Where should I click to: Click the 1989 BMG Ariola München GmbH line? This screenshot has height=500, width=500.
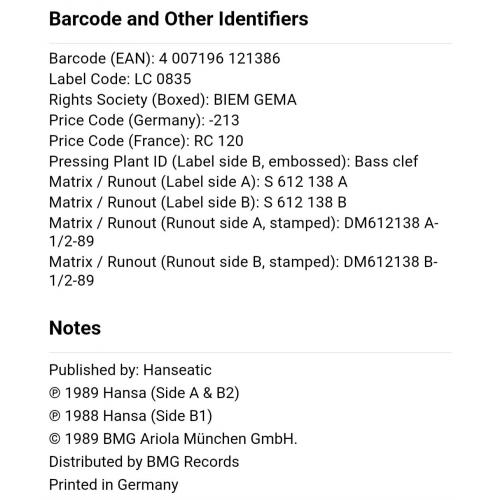pos(173,439)
